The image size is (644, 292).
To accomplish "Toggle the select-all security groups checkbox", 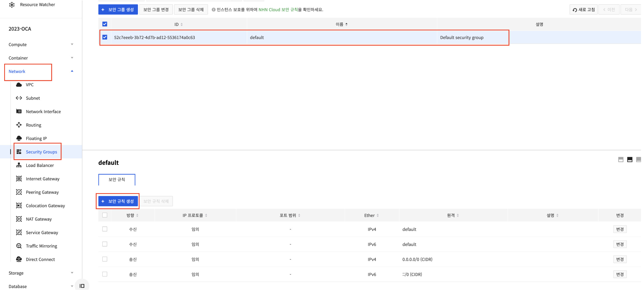I will pyautogui.click(x=105, y=24).
